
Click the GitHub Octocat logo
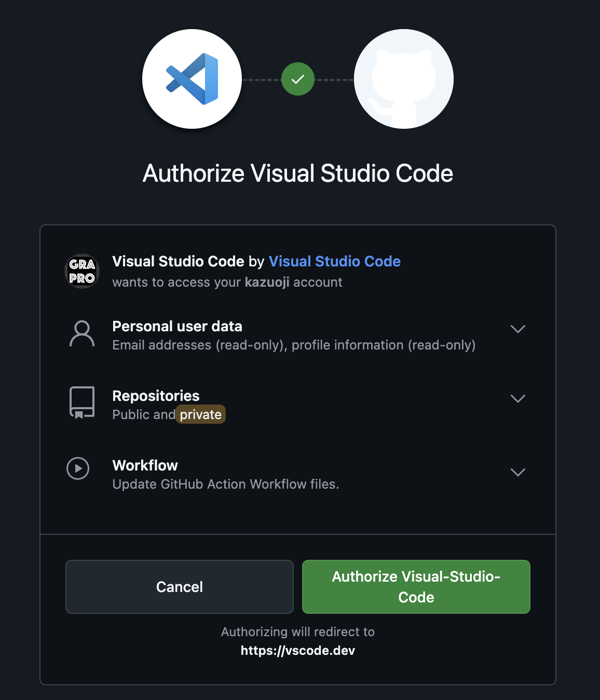[x=404, y=79]
